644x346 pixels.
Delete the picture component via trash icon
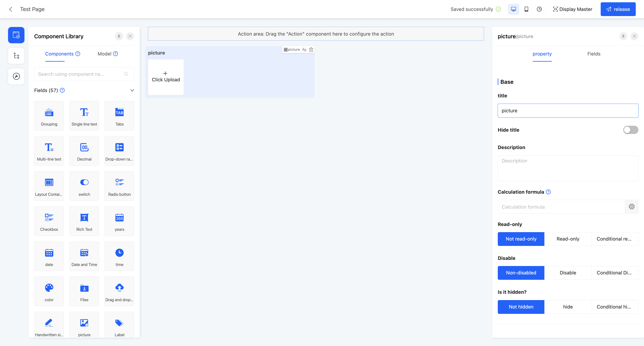[x=311, y=50]
